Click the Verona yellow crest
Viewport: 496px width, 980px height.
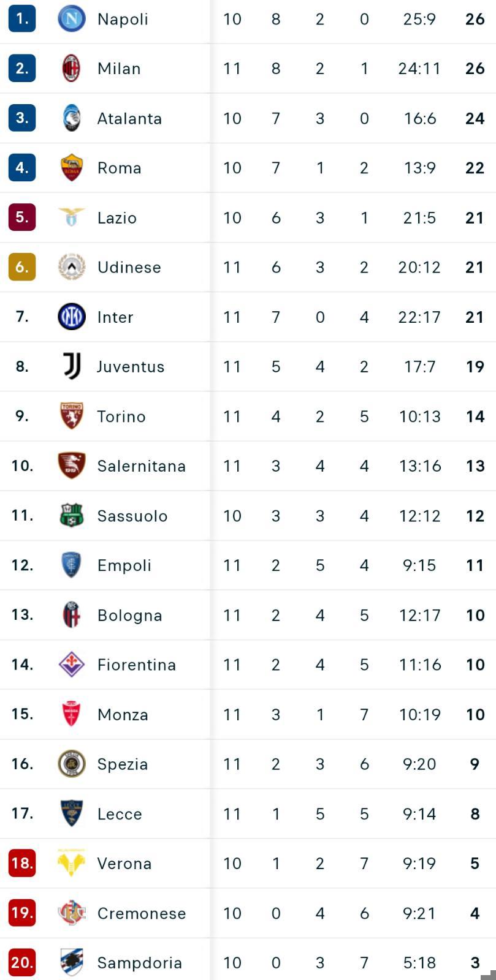pyautogui.click(x=72, y=863)
